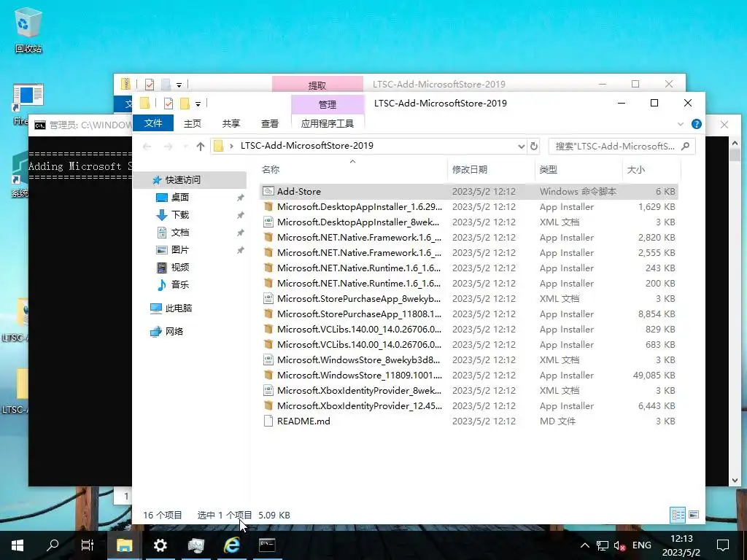The height and width of the screenshot is (560, 747).
Task: Unpin 桌面 pin icon in sidebar
Action: [x=241, y=198]
